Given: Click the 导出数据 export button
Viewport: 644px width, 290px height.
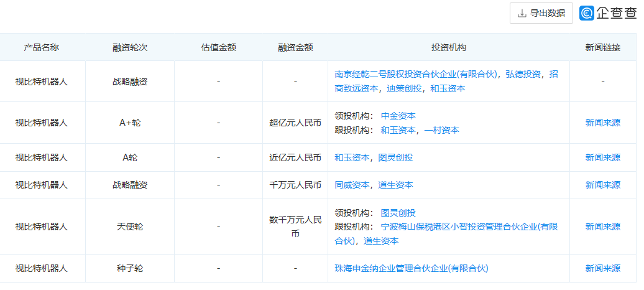Looking at the screenshot, I should [x=541, y=13].
